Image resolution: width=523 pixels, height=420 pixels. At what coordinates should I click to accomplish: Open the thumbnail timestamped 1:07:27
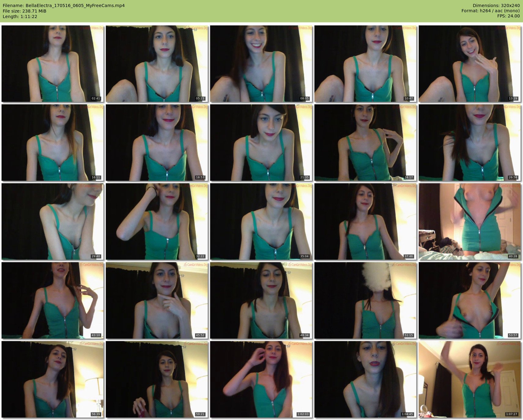pyautogui.click(x=470, y=379)
